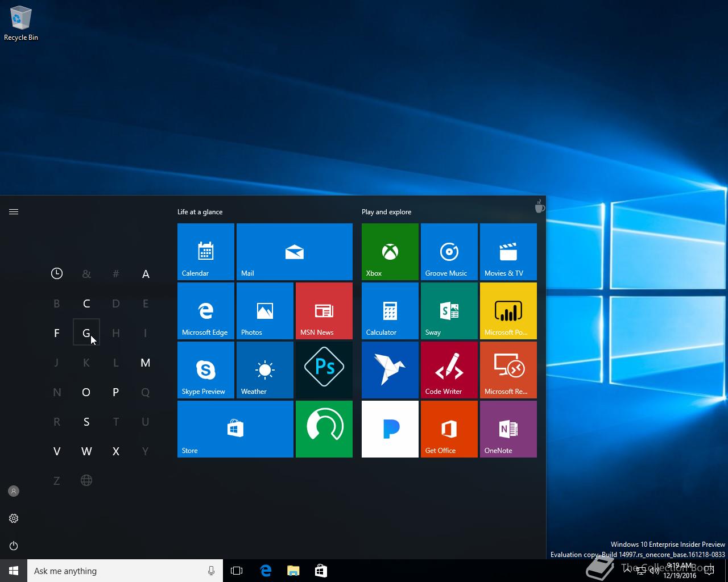The height and width of the screenshot is (582, 728).
Task: Open the Recycle Bin on desktop
Action: 21,24
